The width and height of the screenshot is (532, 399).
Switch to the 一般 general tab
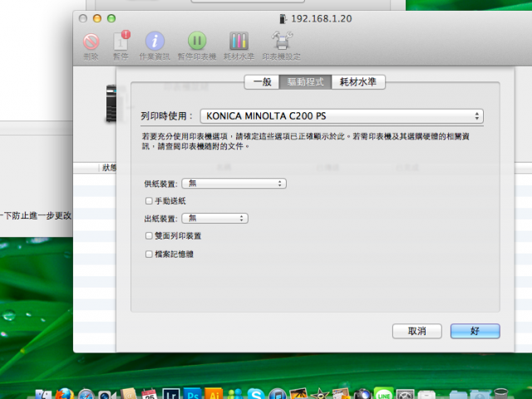point(262,82)
